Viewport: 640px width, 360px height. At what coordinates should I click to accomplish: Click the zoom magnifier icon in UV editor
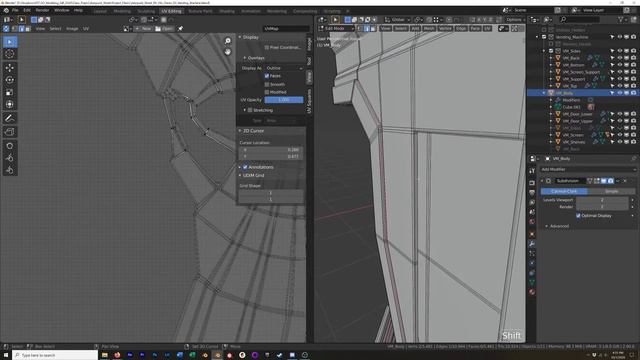tap(228, 41)
